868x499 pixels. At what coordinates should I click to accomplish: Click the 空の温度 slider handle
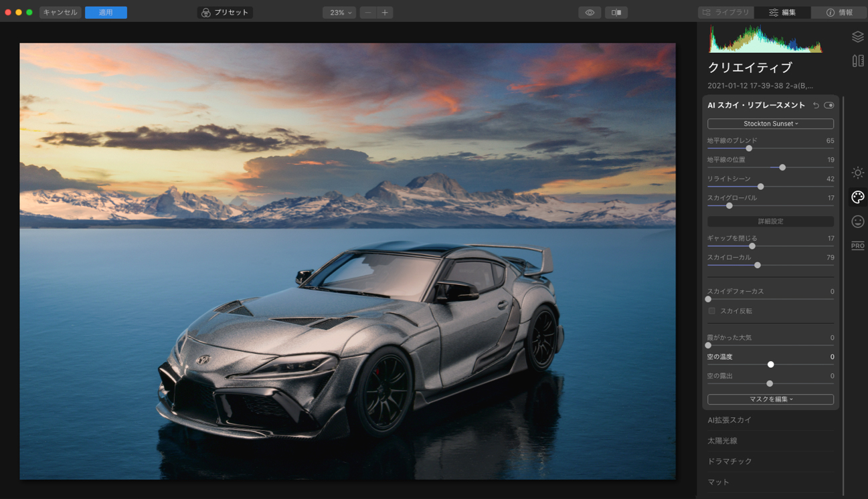770,365
